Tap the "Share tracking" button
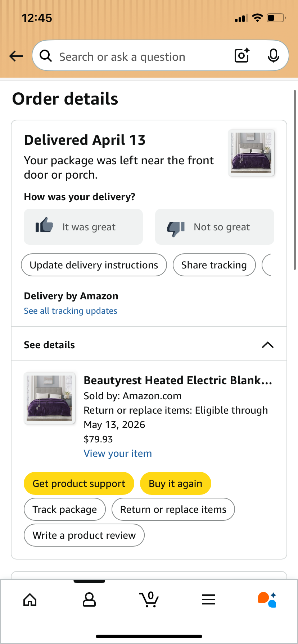Image resolution: width=298 pixels, height=644 pixels. [214, 265]
